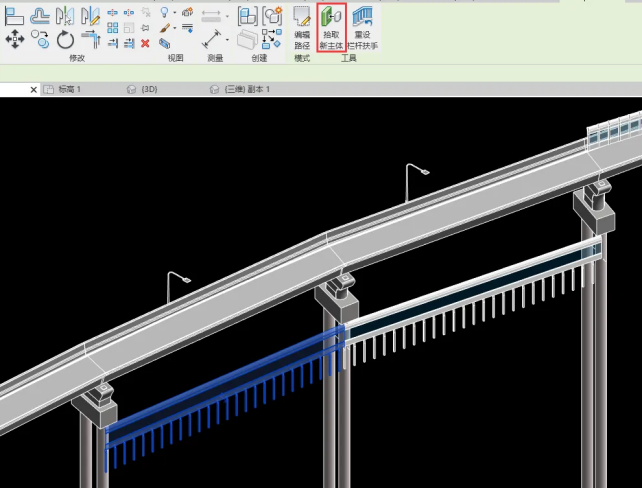This screenshot has width=642, height=488.
Task: Select the Align tool in Modify panel
Action: coord(15,15)
